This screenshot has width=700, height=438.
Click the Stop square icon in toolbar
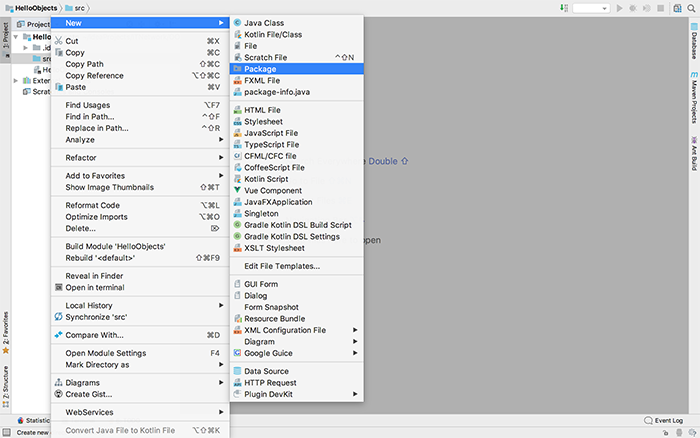pyautogui.click(x=660, y=8)
